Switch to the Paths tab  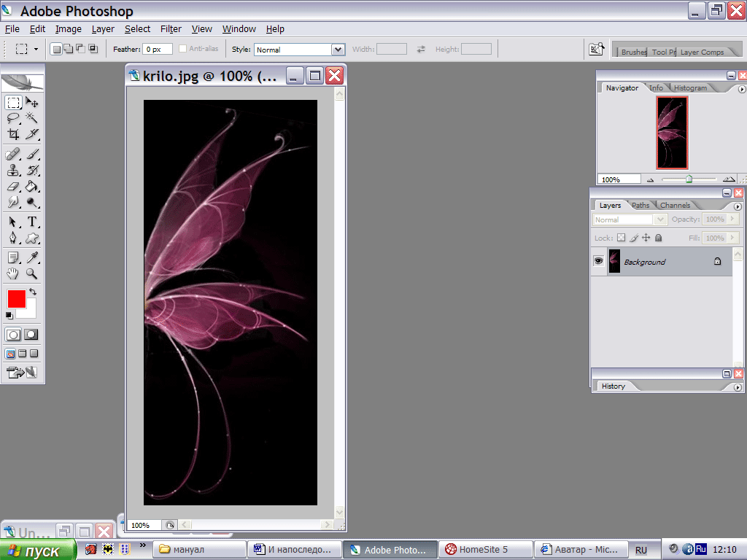(x=640, y=205)
